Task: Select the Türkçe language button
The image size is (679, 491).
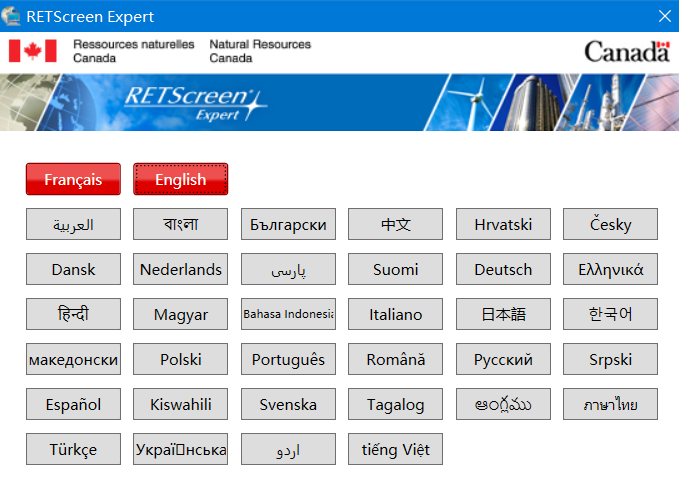Action: pos(73,449)
